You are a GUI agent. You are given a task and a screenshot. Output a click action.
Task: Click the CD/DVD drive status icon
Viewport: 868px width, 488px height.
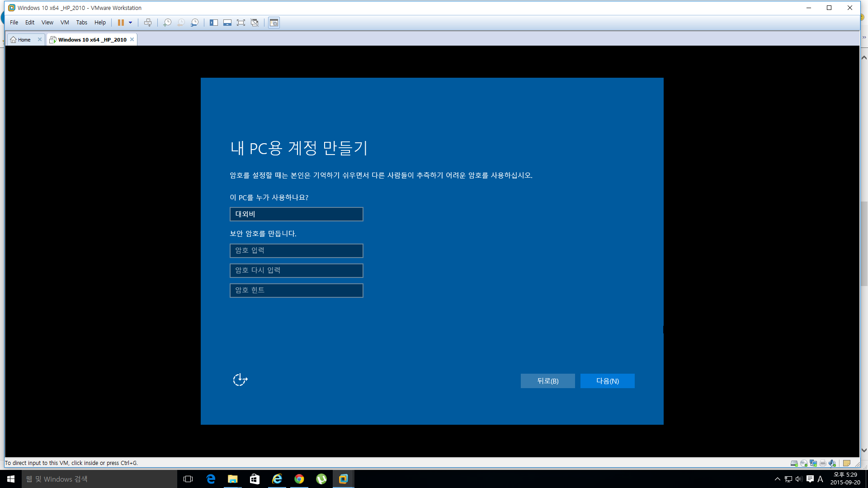tap(804, 463)
